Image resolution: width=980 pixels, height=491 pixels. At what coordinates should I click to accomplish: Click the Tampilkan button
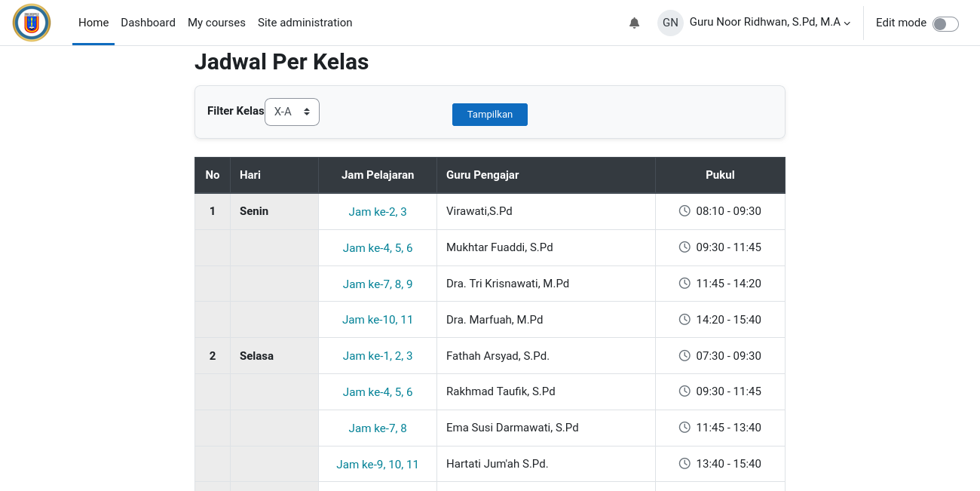pos(490,115)
